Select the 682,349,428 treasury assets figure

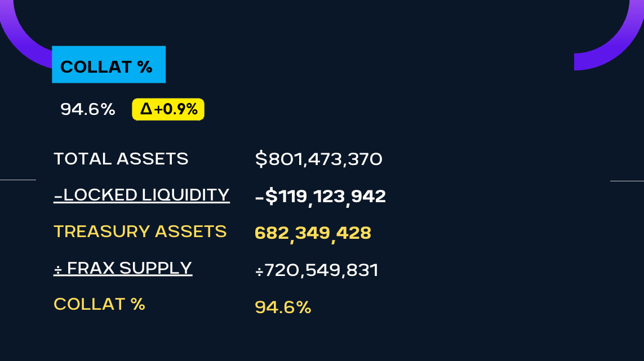point(313,233)
